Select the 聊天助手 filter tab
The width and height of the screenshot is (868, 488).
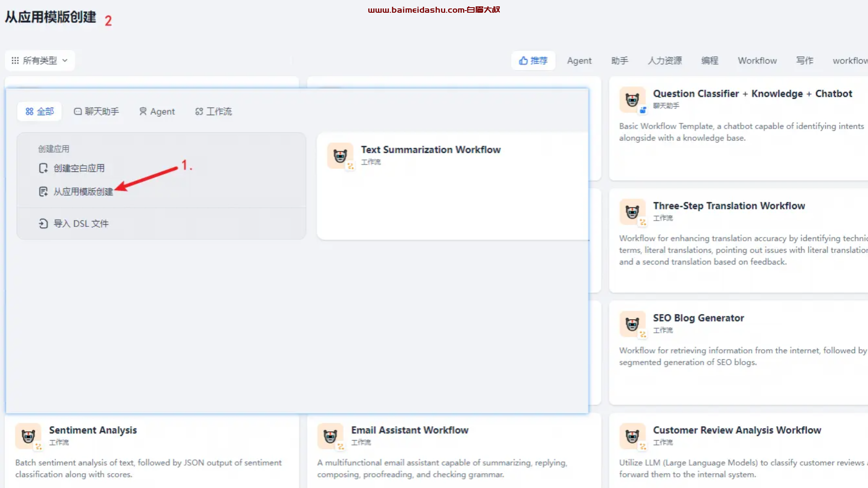[96, 111]
